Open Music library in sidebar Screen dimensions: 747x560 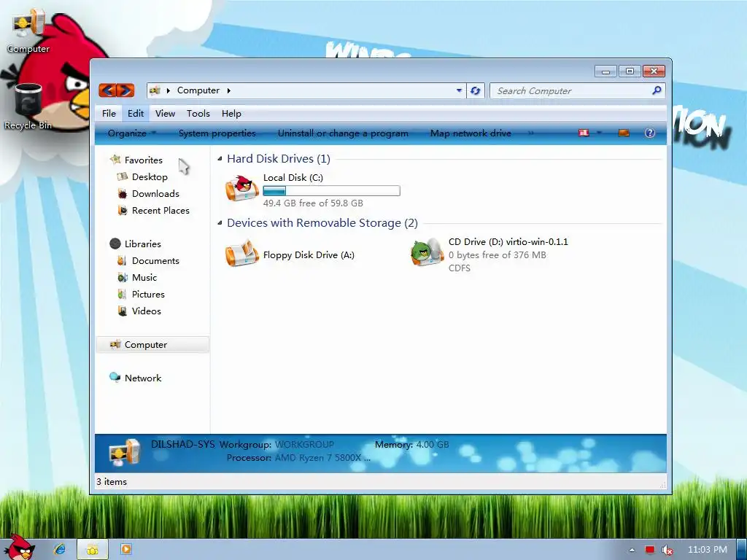pyautogui.click(x=144, y=277)
